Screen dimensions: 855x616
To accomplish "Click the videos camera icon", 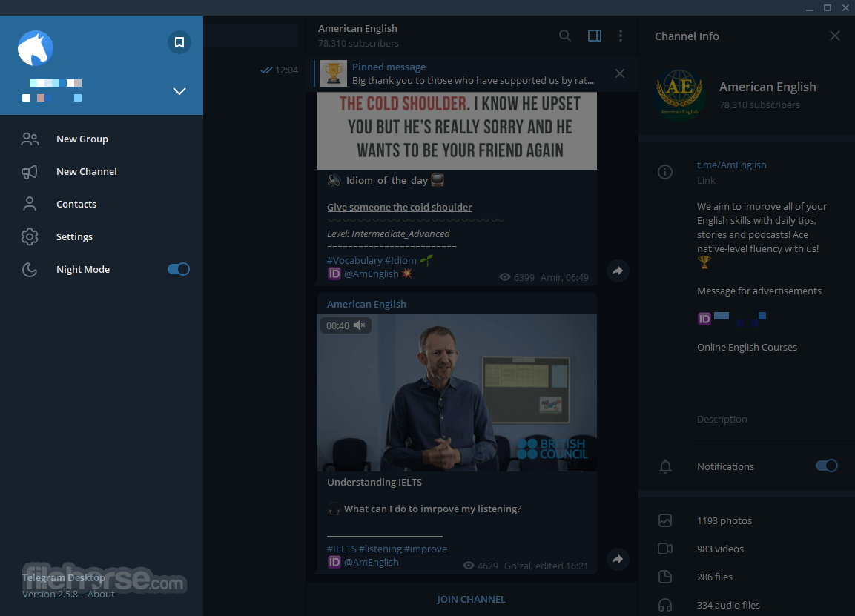I will pyautogui.click(x=665, y=549).
